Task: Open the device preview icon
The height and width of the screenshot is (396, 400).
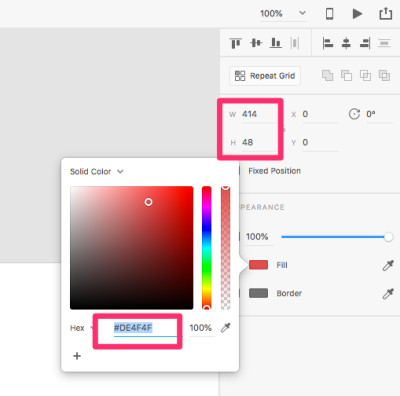Action: 329,14
